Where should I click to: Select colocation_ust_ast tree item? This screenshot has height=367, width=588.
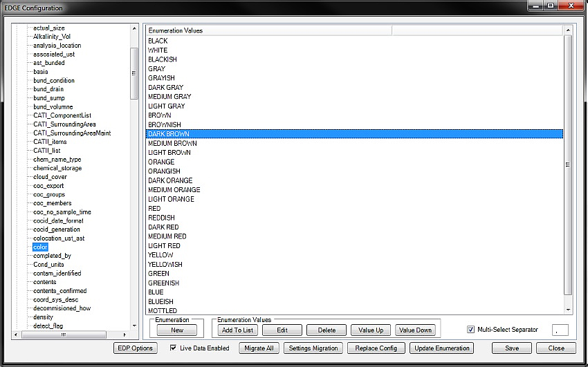59,238
